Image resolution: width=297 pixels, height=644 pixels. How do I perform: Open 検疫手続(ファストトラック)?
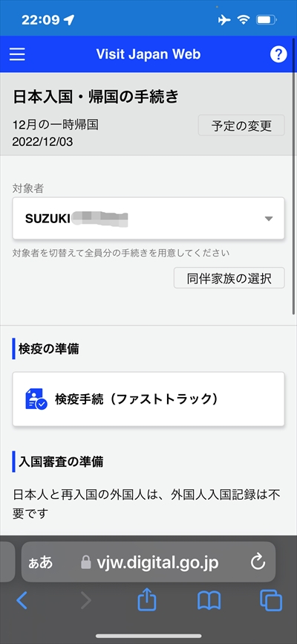(148, 399)
